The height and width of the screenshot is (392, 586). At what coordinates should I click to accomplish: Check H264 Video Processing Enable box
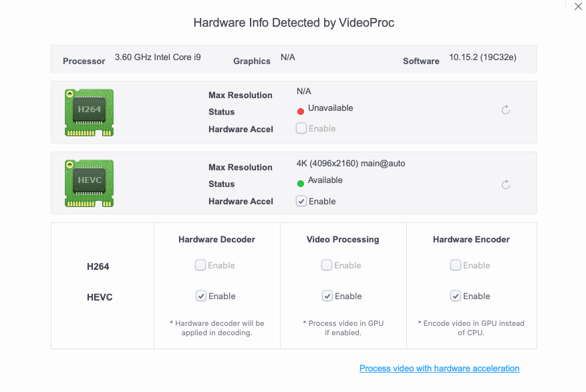point(327,265)
